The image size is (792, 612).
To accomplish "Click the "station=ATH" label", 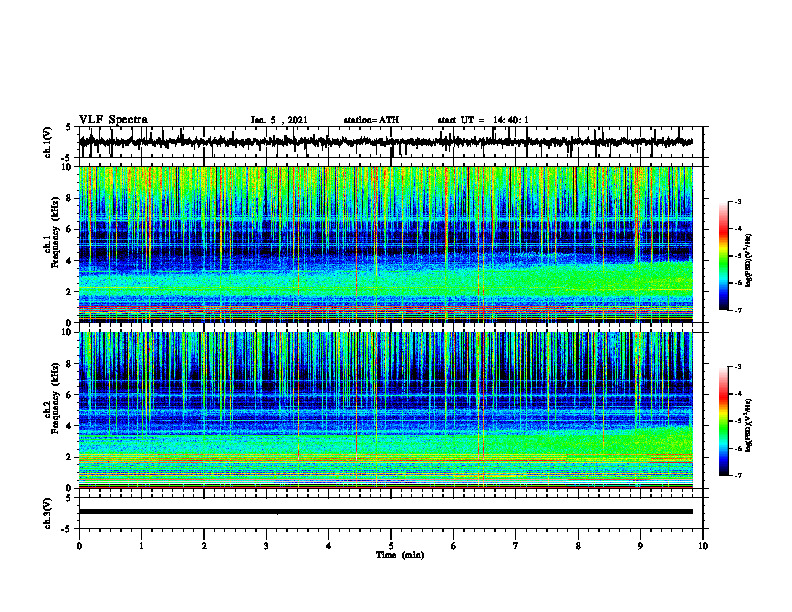I will (x=371, y=120).
